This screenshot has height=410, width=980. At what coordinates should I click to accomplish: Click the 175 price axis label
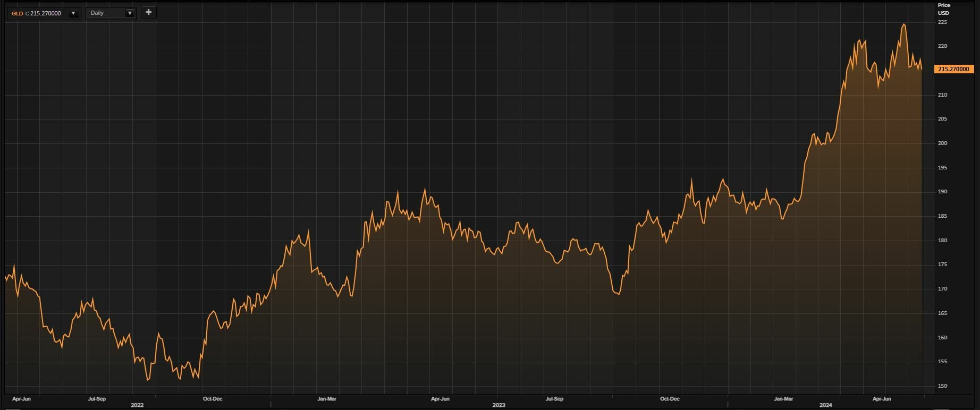942,264
